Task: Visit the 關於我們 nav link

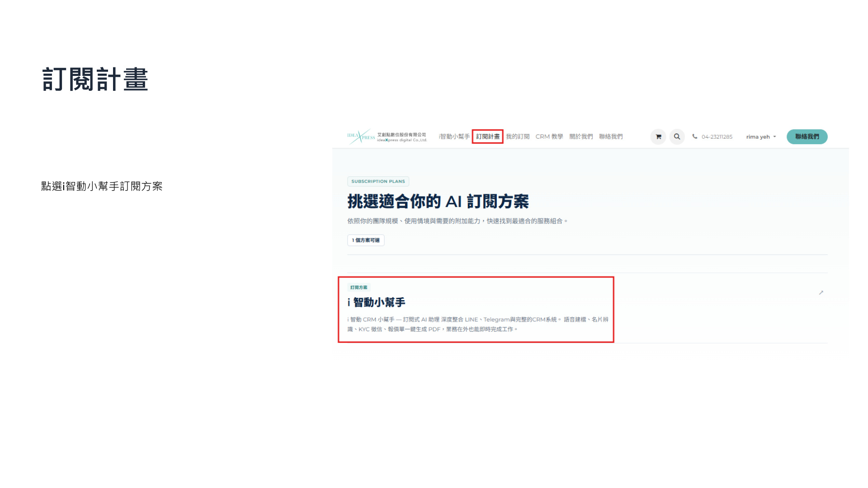Action: click(x=581, y=136)
